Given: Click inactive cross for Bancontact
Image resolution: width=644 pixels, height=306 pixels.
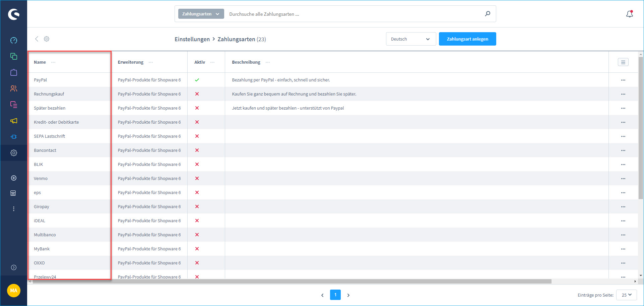Looking at the screenshot, I should (197, 150).
